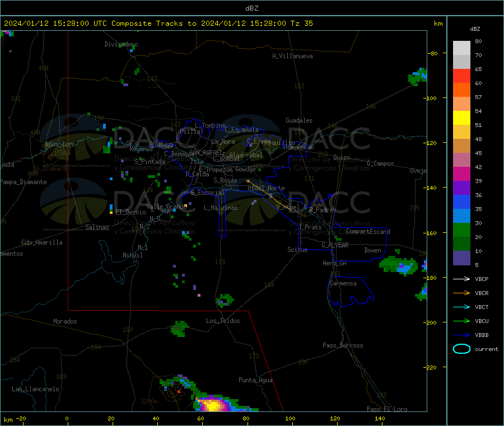Click the Morados place label
The width and height of the screenshot is (504, 426).
coord(65,321)
